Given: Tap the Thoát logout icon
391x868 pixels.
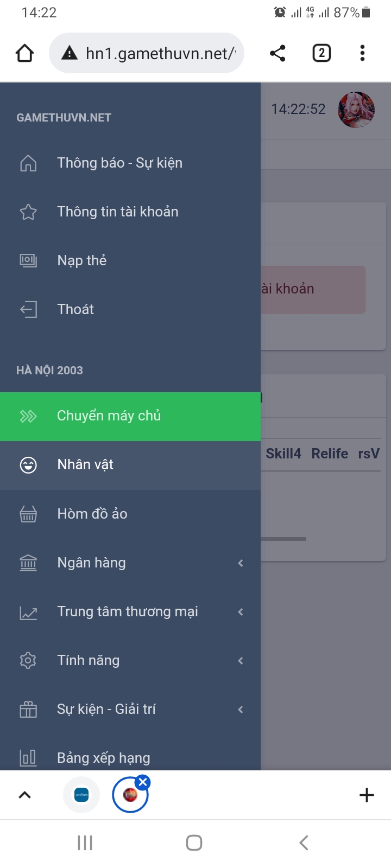Looking at the screenshot, I should (x=28, y=309).
